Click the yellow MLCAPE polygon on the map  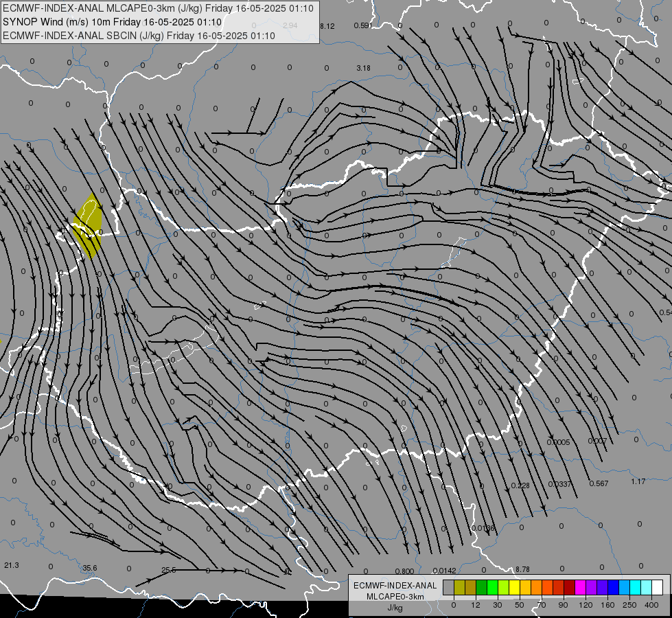89,227
